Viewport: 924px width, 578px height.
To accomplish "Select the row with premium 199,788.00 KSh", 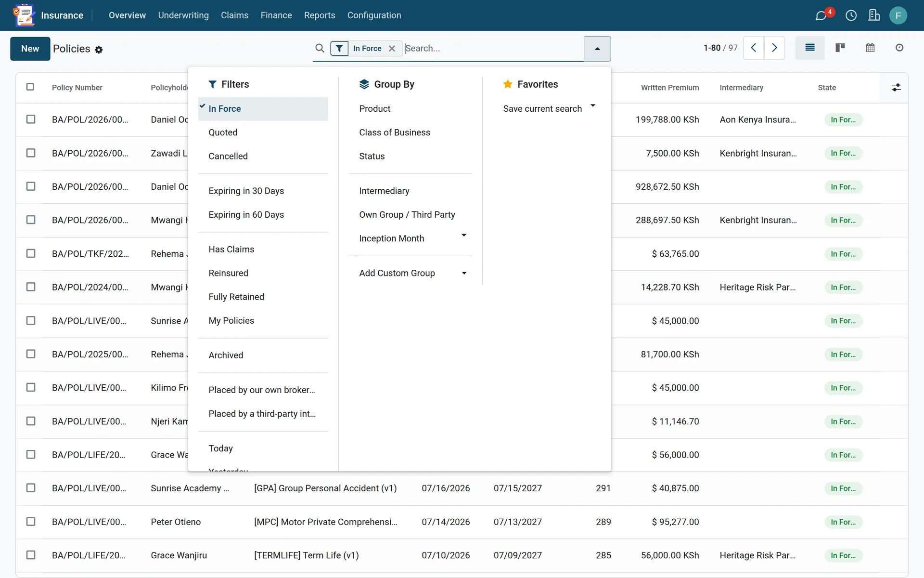I will point(31,119).
